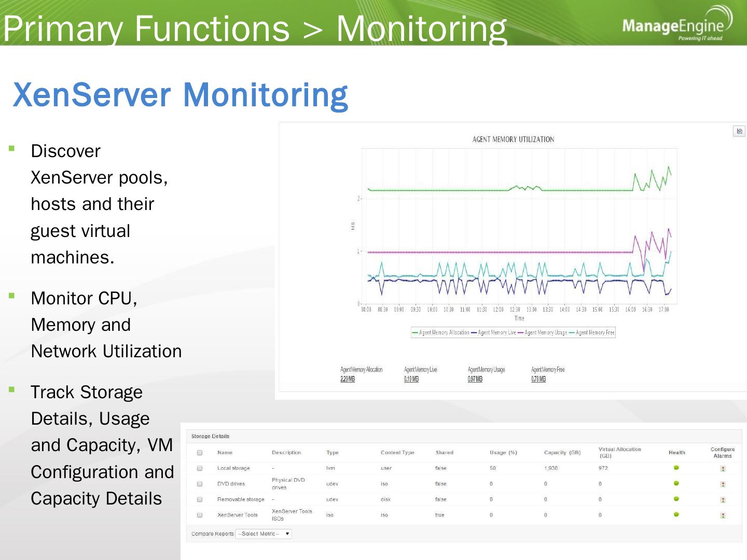
Task: Click the green health indicator for DVD drives
Action: (676, 483)
